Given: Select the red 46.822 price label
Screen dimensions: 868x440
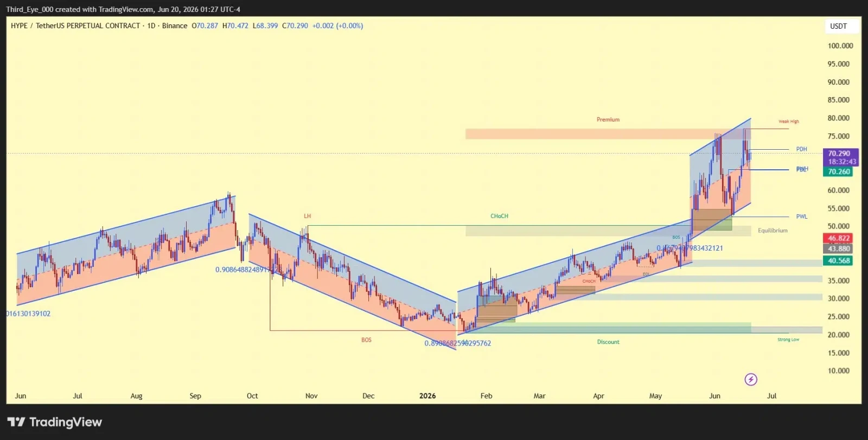Looking at the screenshot, I should [x=838, y=238].
